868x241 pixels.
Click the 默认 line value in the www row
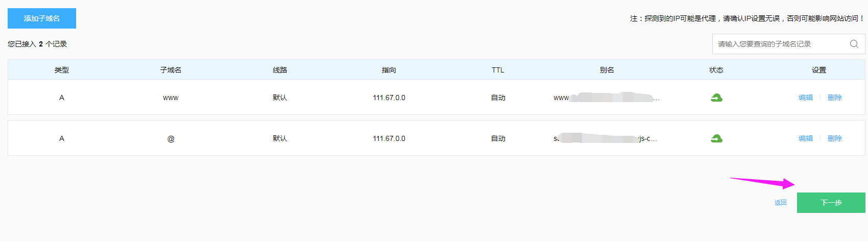click(x=280, y=98)
